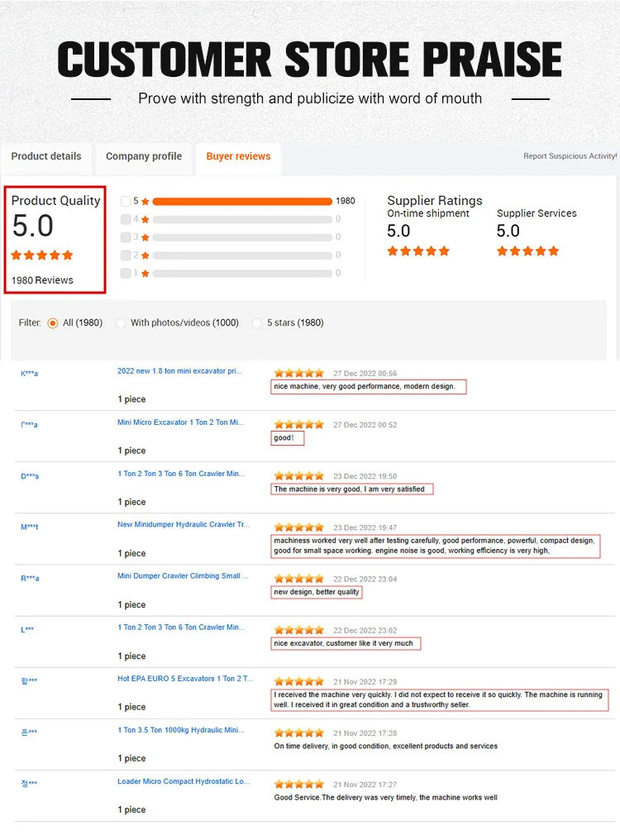Image resolution: width=620 pixels, height=840 pixels.
Task: Click reviewer name K***a
Action: tap(29, 374)
